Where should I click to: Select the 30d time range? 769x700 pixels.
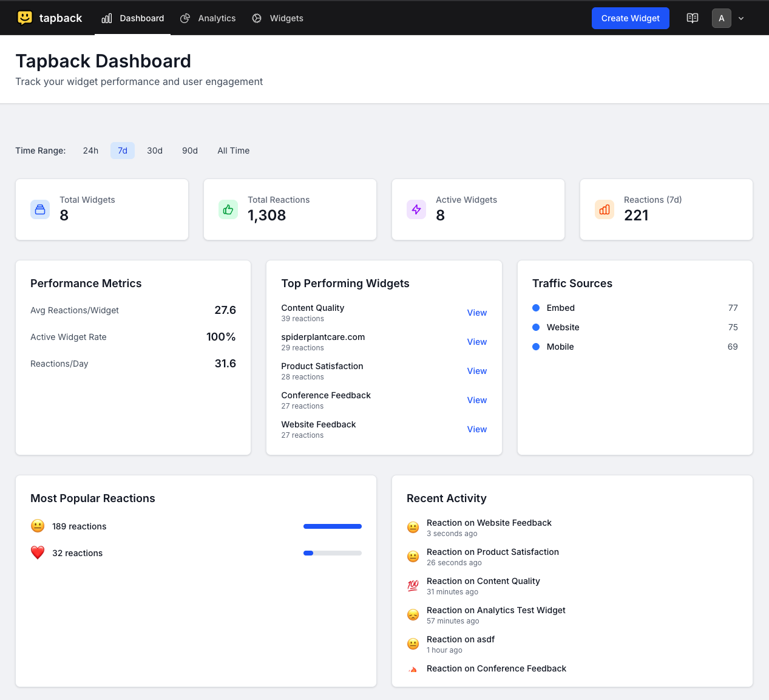(155, 151)
